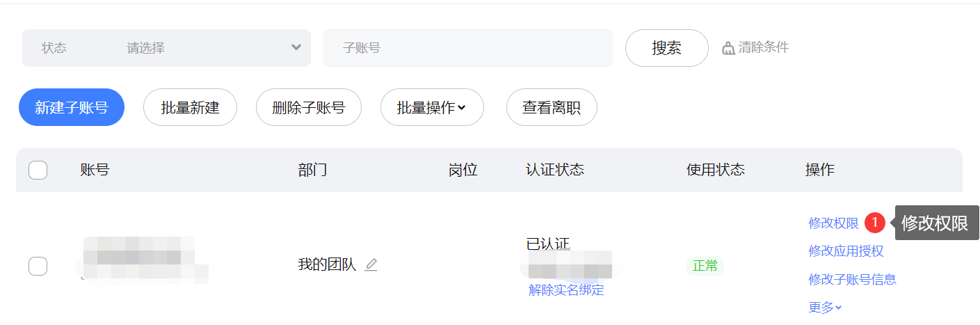Click the pencil edit icon next to 我的团队
980x325 pixels.
pyautogui.click(x=371, y=264)
